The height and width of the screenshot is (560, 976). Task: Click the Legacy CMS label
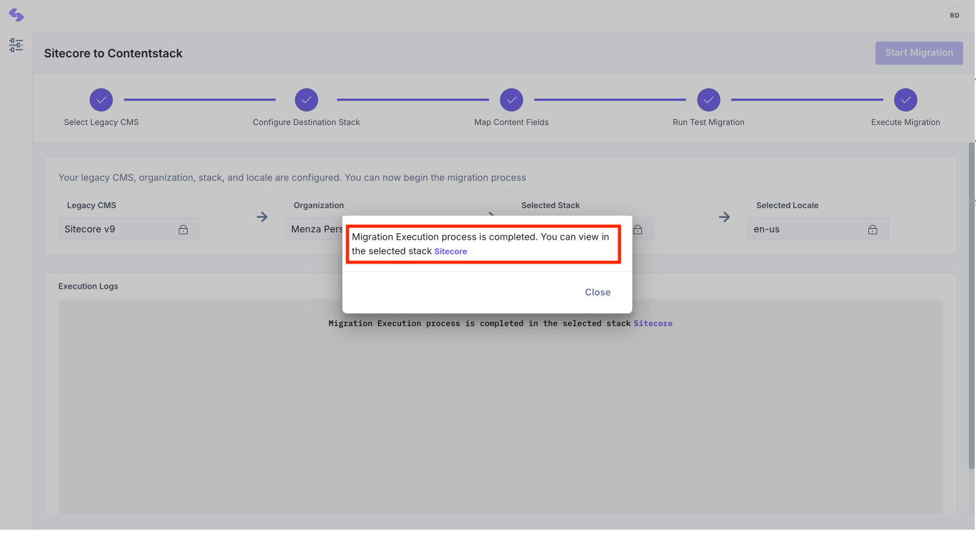pyautogui.click(x=92, y=206)
